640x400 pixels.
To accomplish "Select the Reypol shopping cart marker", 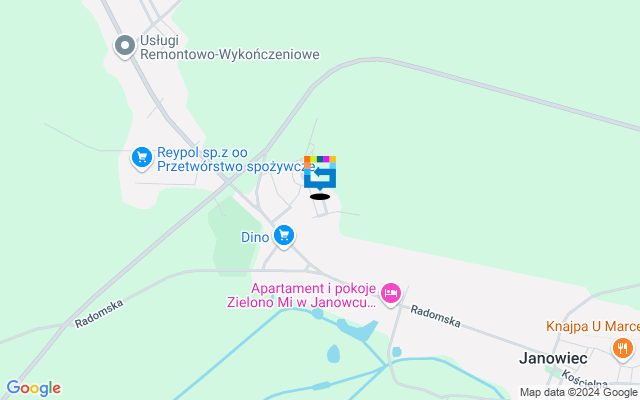I will 142,158.
